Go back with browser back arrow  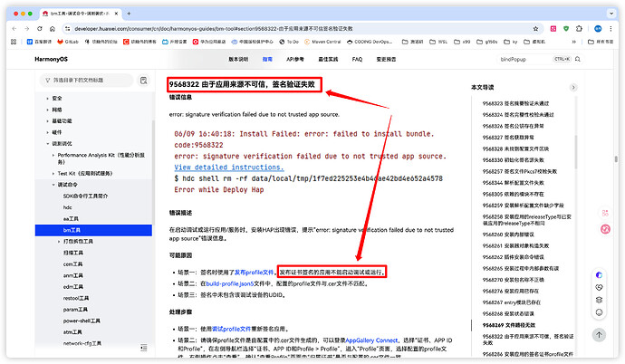(14, 29)
